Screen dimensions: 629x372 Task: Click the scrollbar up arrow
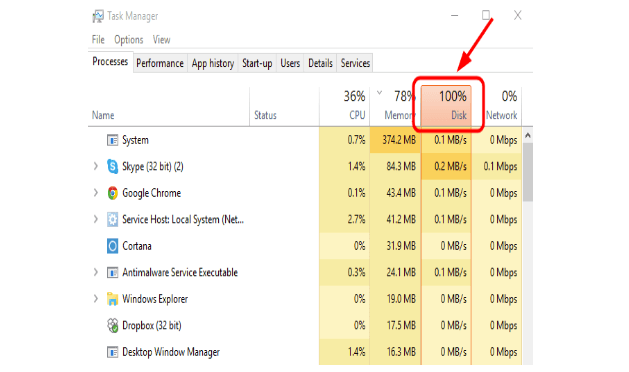[528, 136]
